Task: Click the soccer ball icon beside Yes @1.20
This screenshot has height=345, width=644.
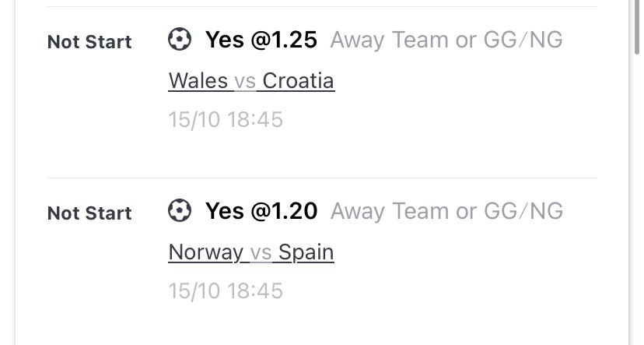Action: 180,210
